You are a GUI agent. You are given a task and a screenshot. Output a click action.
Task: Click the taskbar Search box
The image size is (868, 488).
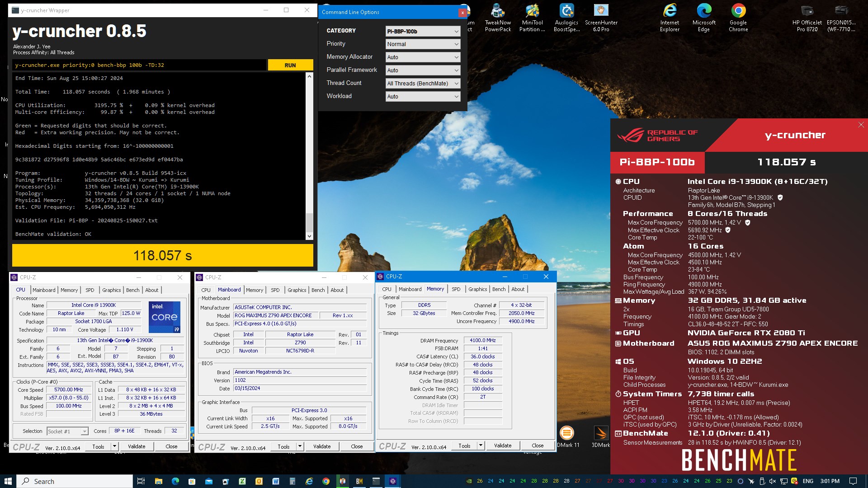click(75, 481)
